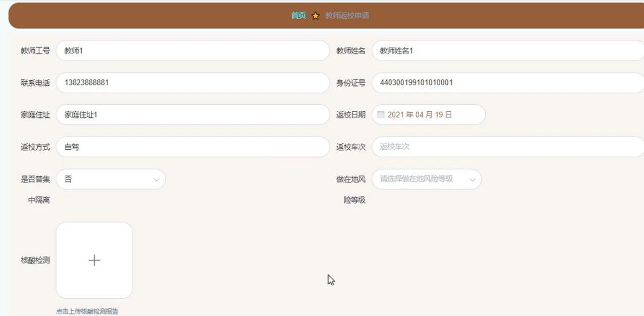This screenshot has width=644, height=316.
Task: Open the 返校日期 date picker
Action: coord(429,115)
